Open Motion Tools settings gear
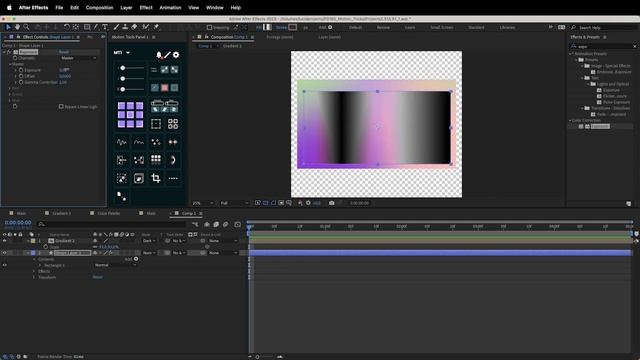The height and width of the screenshot is (360, 640). tap(176, 55)
